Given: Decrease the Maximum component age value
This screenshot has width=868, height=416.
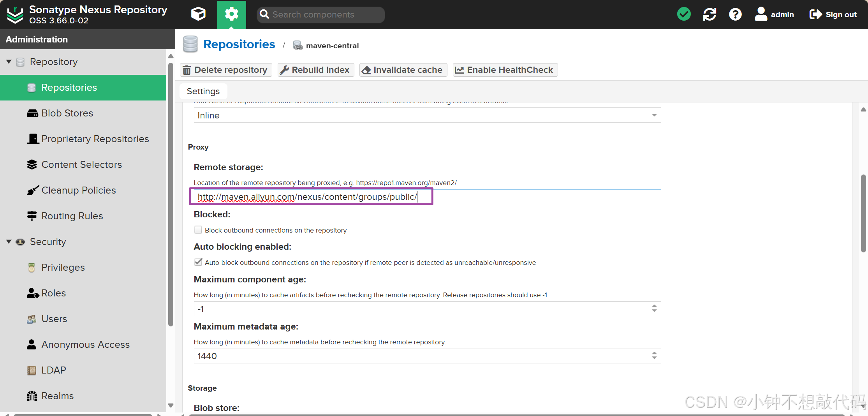Looking at the screenshot, I should (654, 311).
